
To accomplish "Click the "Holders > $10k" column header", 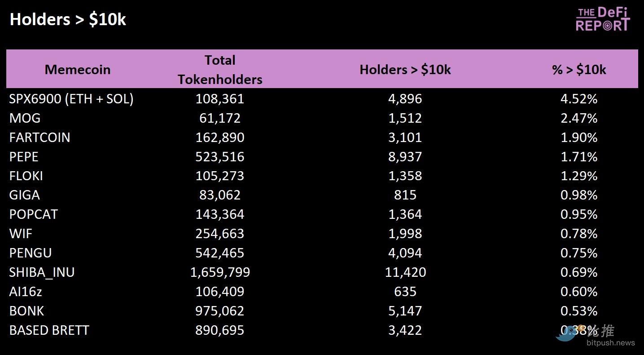I will (x=405, y=69).
